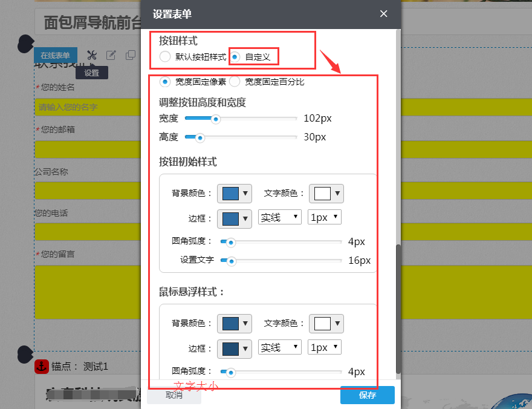The height and width of the screenshot is (409, 532).
Task: Click the anchor icon beside 锚点：测试1
Action: click(41, 367)
